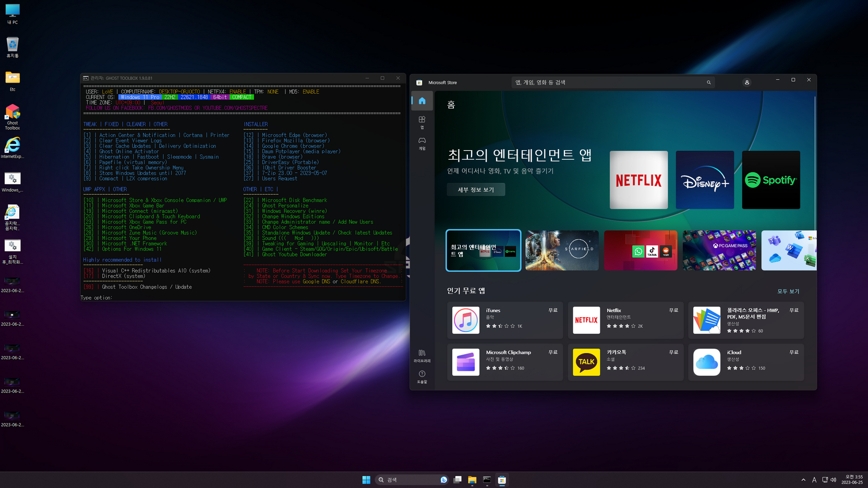Open the Recycle Bin desktop icon
This screenshot has height=488, width=868.
pos(13,47)
